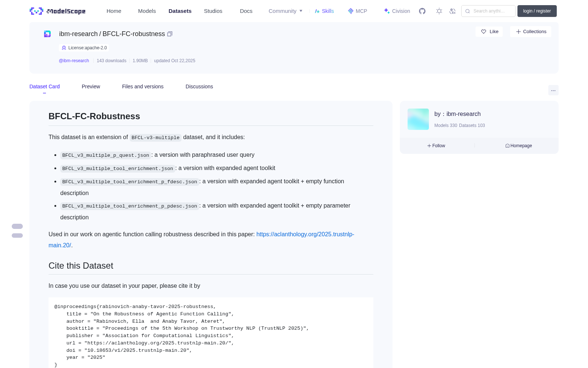Visit the ibm-research Homepage
Viewport: 588px width, 368px height.
519,146
